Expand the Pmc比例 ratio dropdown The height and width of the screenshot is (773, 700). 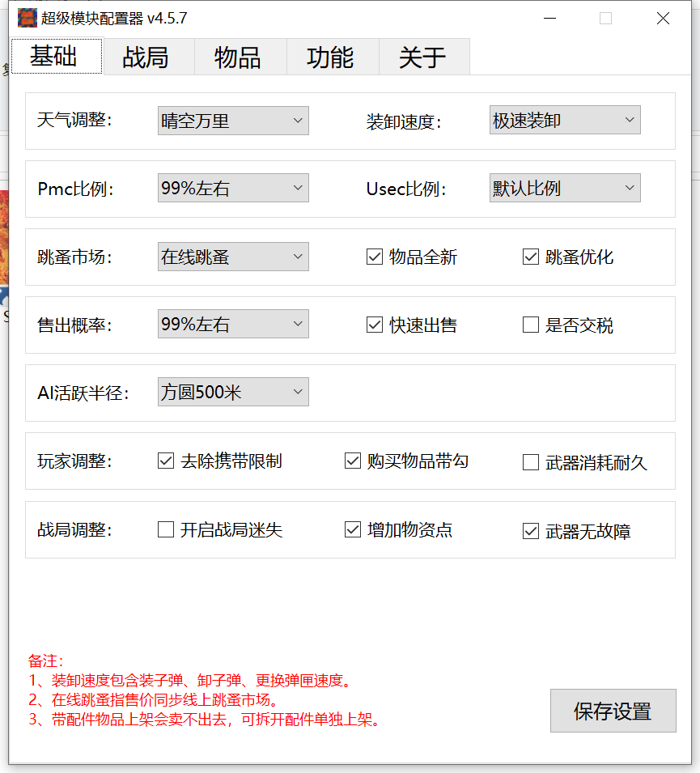232,188
